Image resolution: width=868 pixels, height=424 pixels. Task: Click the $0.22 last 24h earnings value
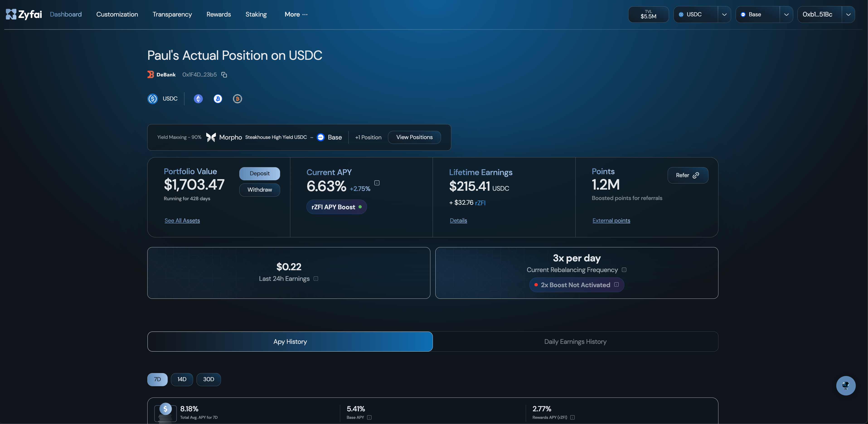(289, 267)
